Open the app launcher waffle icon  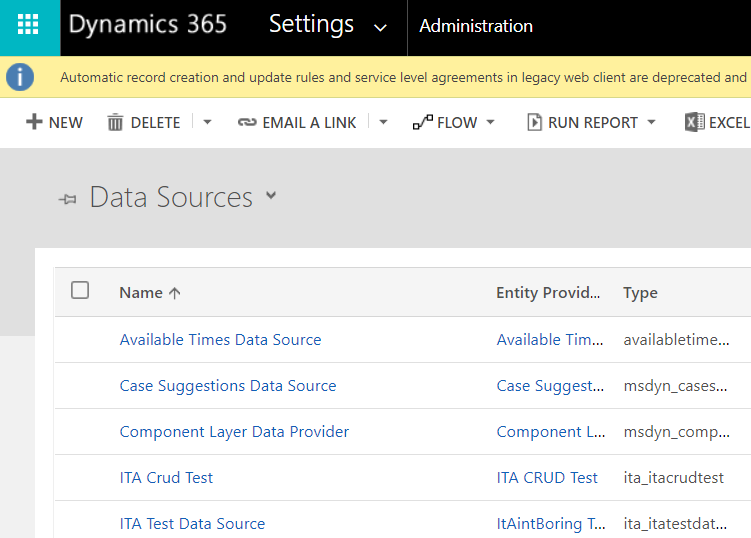[28, 24]
